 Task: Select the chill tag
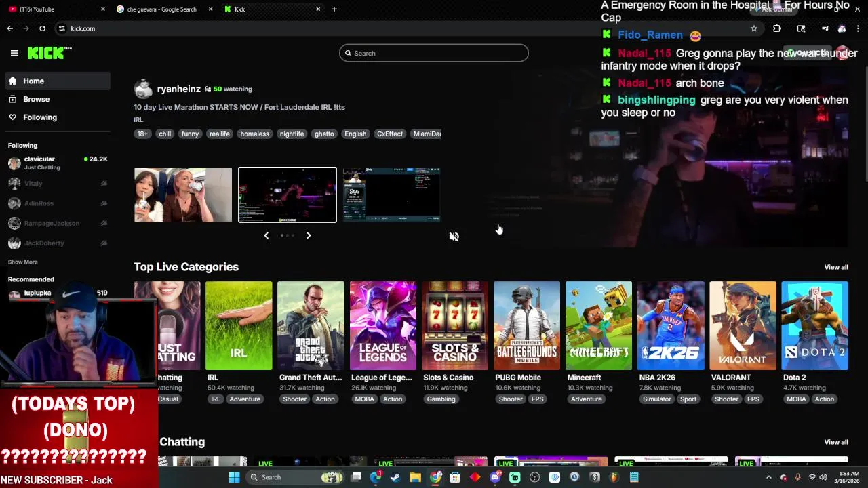point(165,134)
